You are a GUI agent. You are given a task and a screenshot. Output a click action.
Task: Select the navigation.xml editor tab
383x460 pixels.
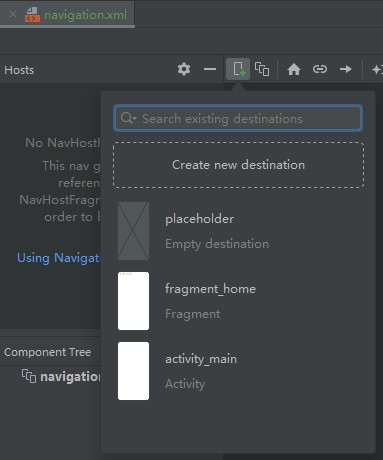[67, 14]
